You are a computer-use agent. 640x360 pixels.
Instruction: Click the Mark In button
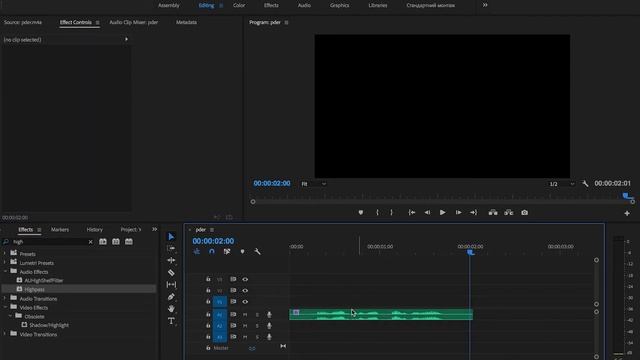click(x=377, y=213)
